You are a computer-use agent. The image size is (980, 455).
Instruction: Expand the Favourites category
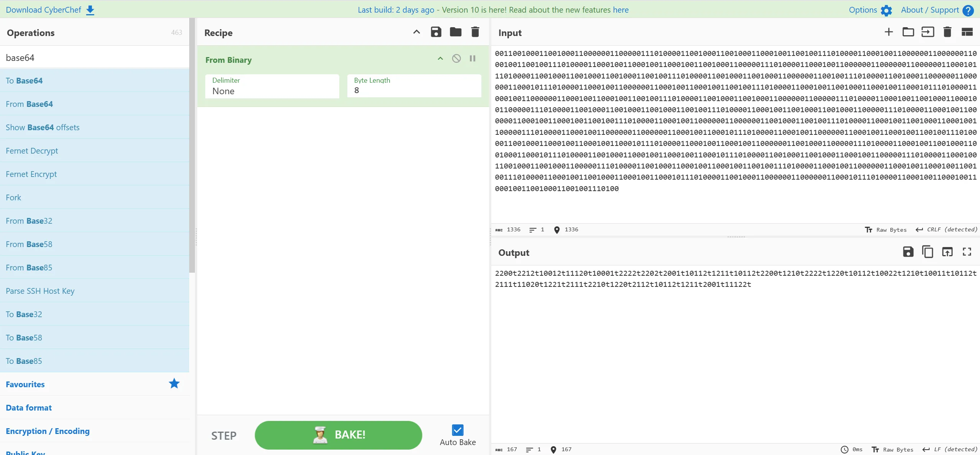coord(25,384)
